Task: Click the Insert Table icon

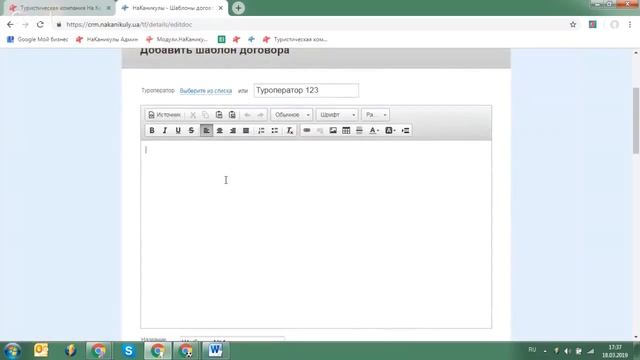Action: (x=346, y=130)
